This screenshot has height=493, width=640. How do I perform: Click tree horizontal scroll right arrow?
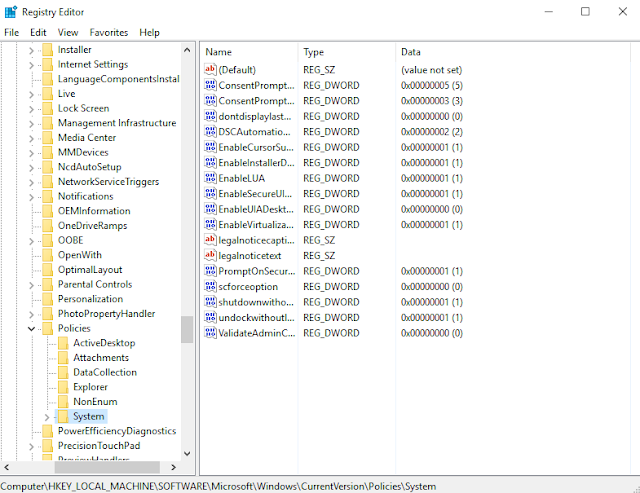pos(173,467)
